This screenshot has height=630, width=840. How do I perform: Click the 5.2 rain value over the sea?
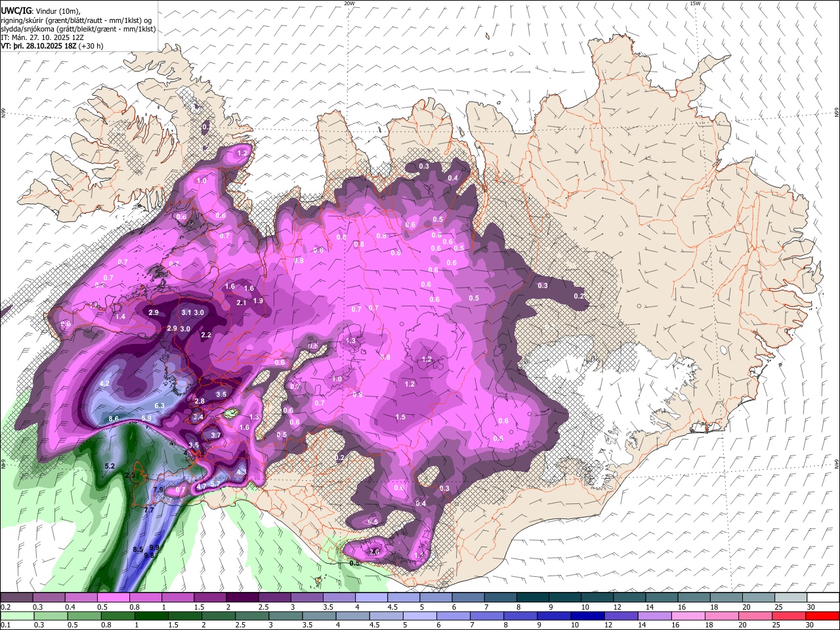click(x=110, y=466)
